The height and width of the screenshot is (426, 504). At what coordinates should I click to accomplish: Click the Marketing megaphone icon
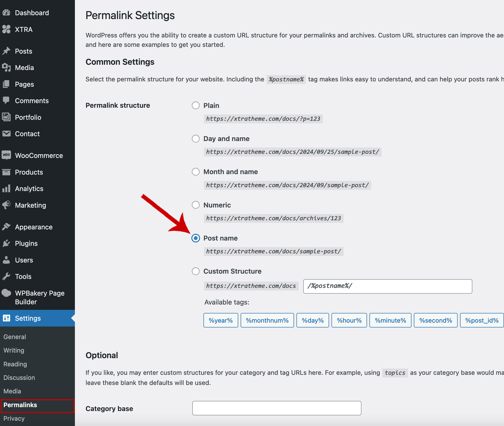[7, 205]
